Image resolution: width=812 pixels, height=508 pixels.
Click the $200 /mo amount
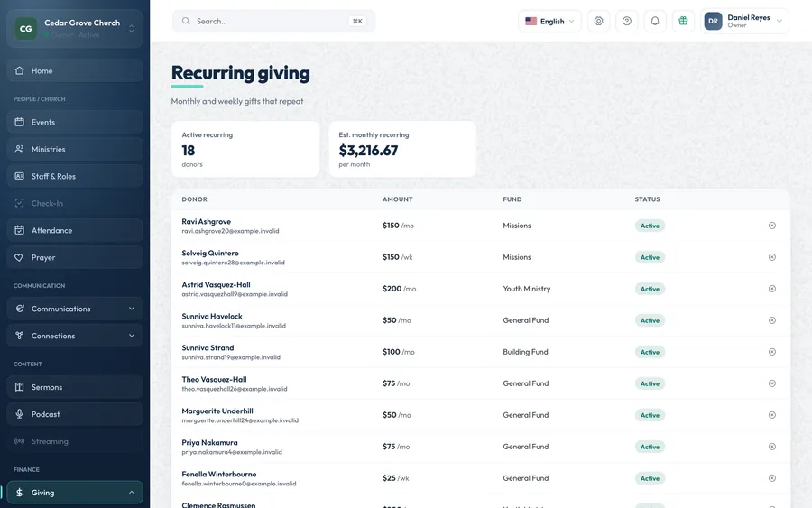[400, 289]
